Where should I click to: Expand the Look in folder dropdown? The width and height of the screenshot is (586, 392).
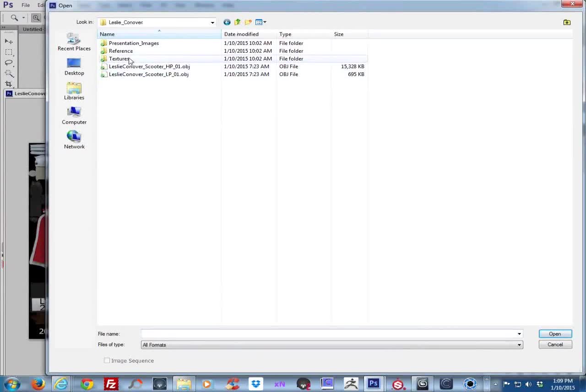[x=212, y=22]
